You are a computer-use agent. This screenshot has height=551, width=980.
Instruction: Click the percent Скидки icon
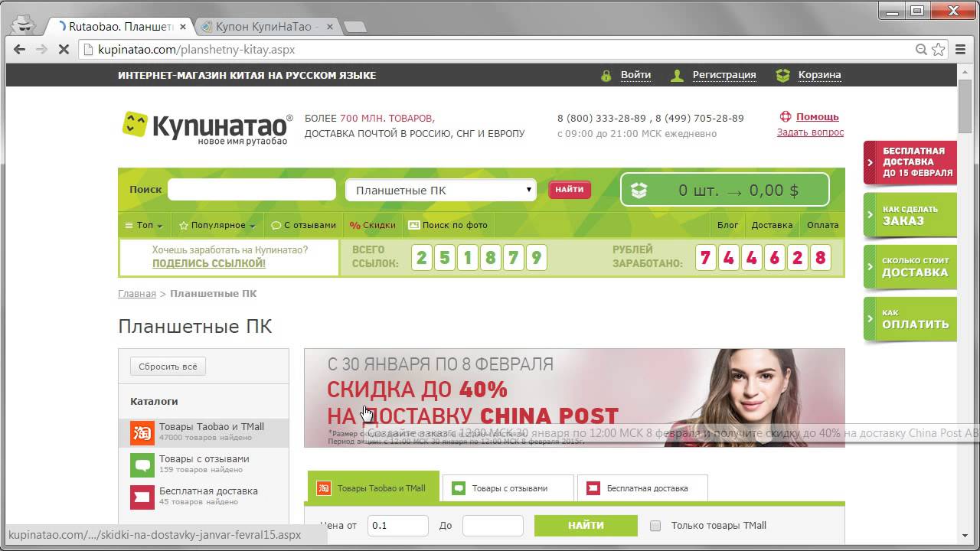point(354,225)
